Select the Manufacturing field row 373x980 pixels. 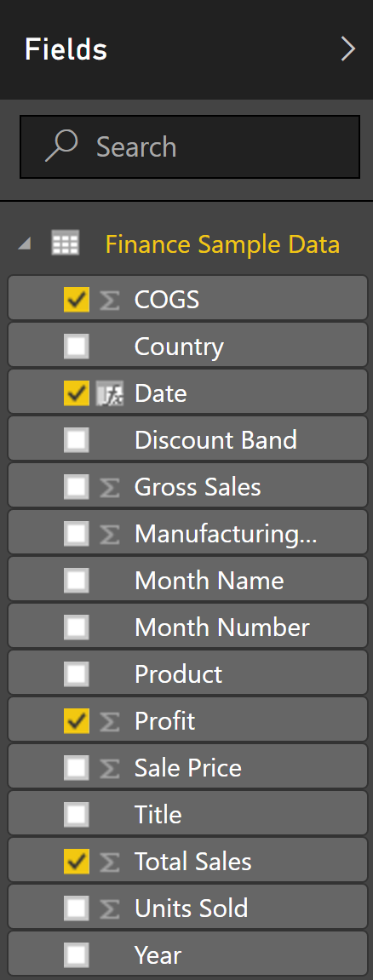187,533
